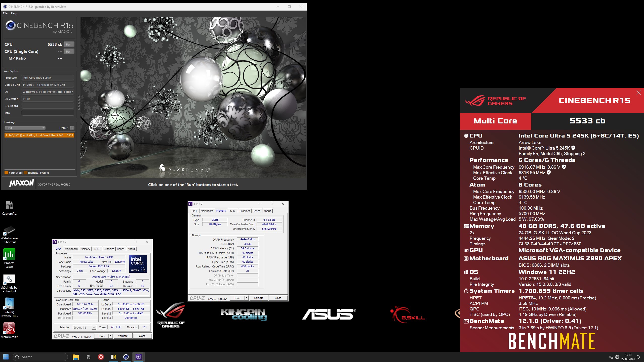Click Tools button in CPU-Z CPU window
This screenshot has height=362, width=644.
click(x=101, y=336)
